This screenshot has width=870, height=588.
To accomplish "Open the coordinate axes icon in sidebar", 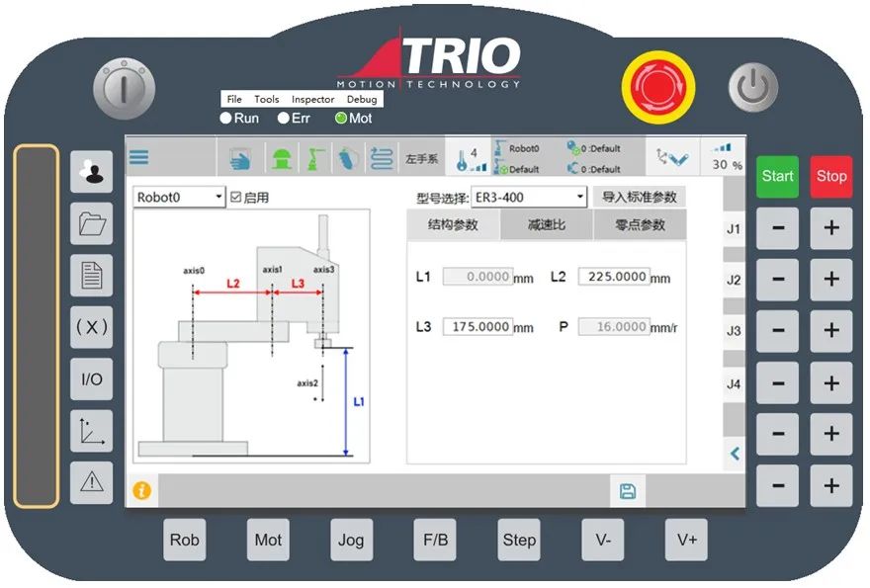I will coord(92,431).
